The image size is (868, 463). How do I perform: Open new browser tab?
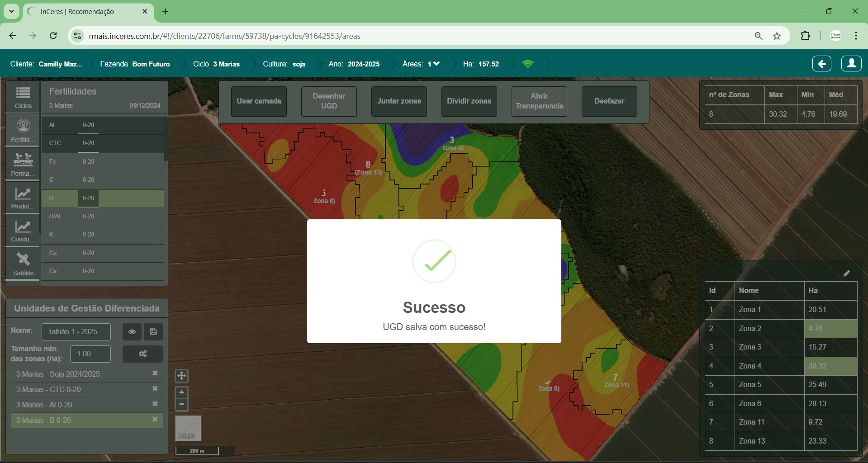[x=165, y=11]
